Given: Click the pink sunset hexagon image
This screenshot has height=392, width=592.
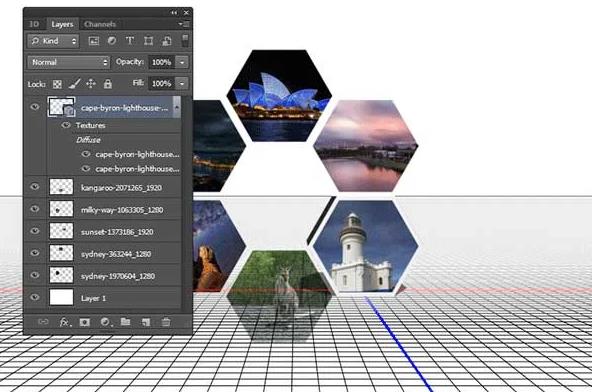Looking at the screenshot, I should [x=365, y=146].
